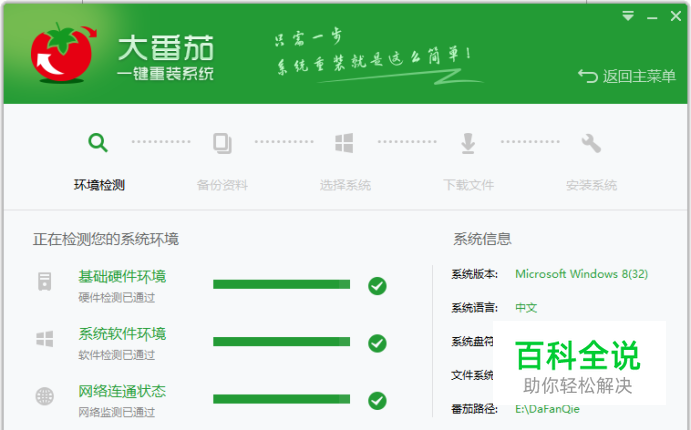Click the 大番茄 一键重装系统 title text
Image resolution: width=691 pixels, height=430 pixels.
(x=166, y=58)
